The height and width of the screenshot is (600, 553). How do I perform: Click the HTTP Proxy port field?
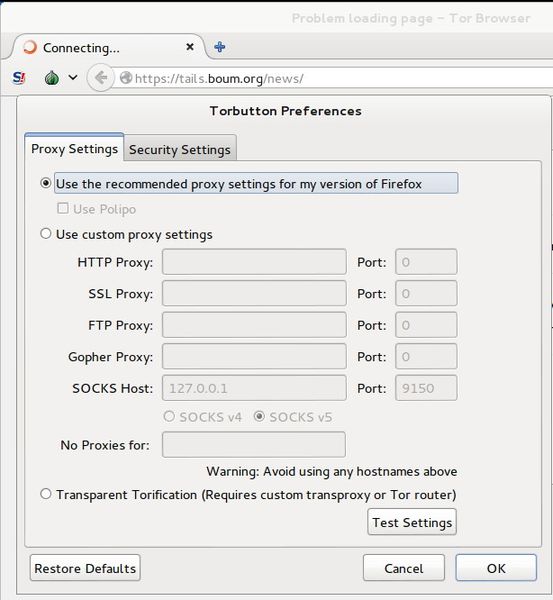pyautogui.click(x=426, y=262)
